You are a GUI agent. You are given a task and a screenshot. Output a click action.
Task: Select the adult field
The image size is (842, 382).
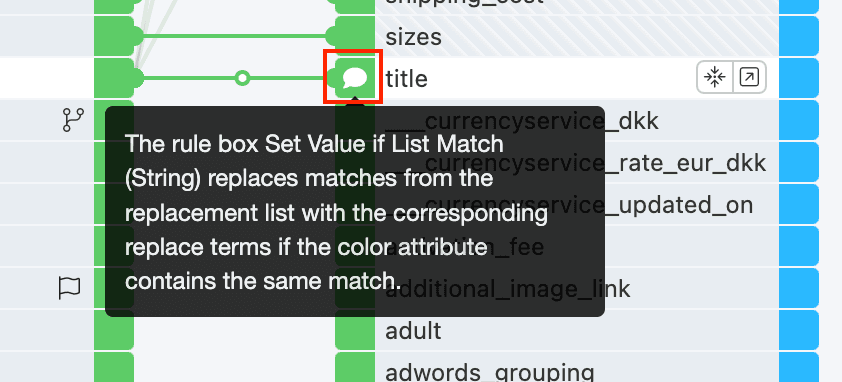577,330
